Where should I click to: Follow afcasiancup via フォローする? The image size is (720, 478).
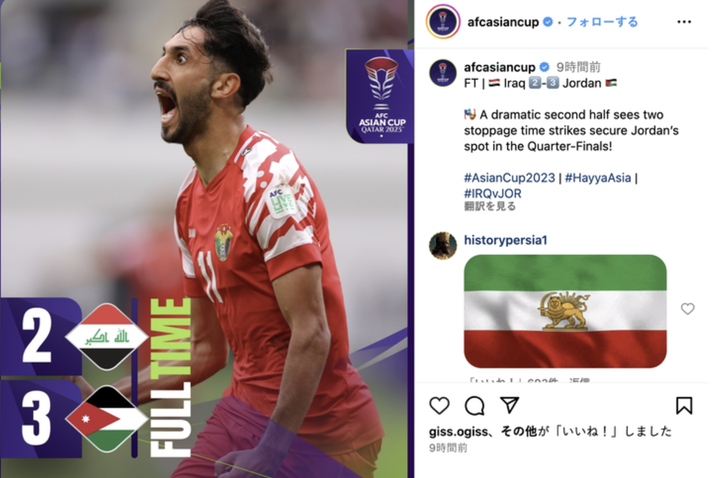click(x=602, y=22)
